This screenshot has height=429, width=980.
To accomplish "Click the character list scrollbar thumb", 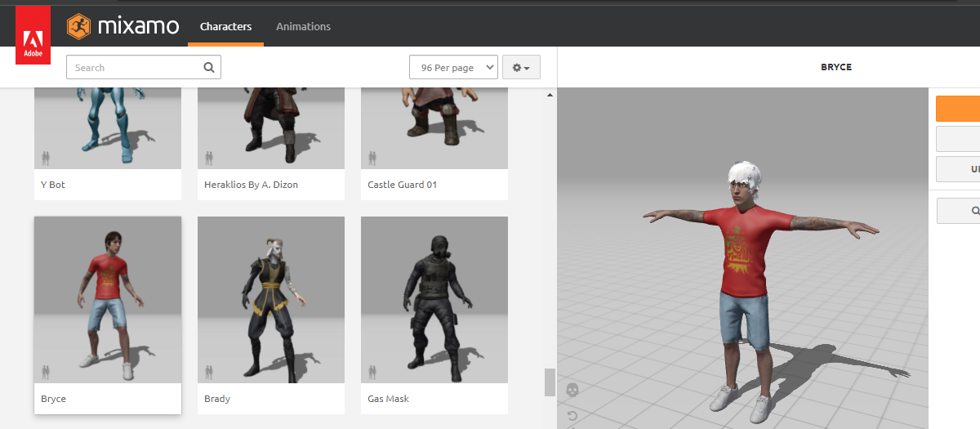I will click(550, 382).
